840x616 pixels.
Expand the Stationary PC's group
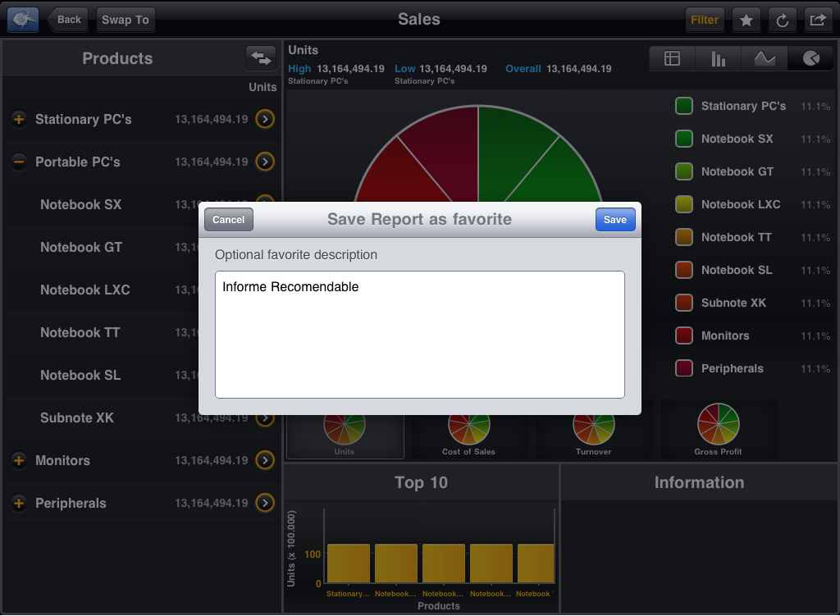[18, 120]
